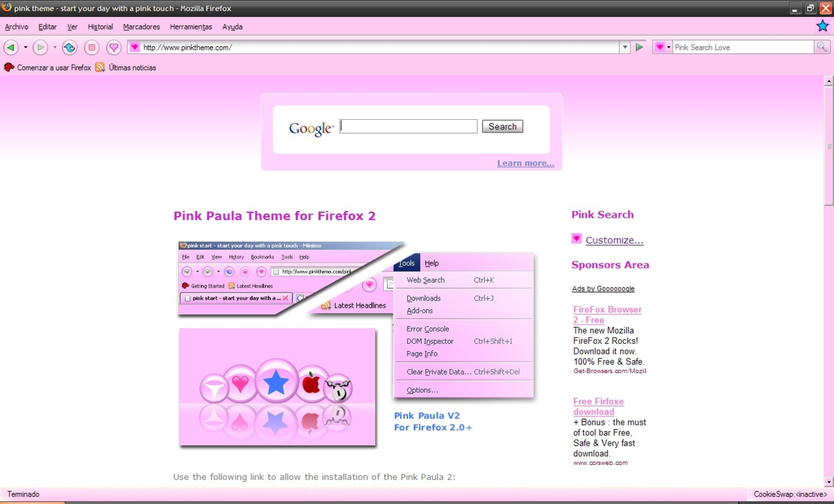Open the forward history dropdown arrow
This screenshot has width=834, height=504.
(55, 47)
